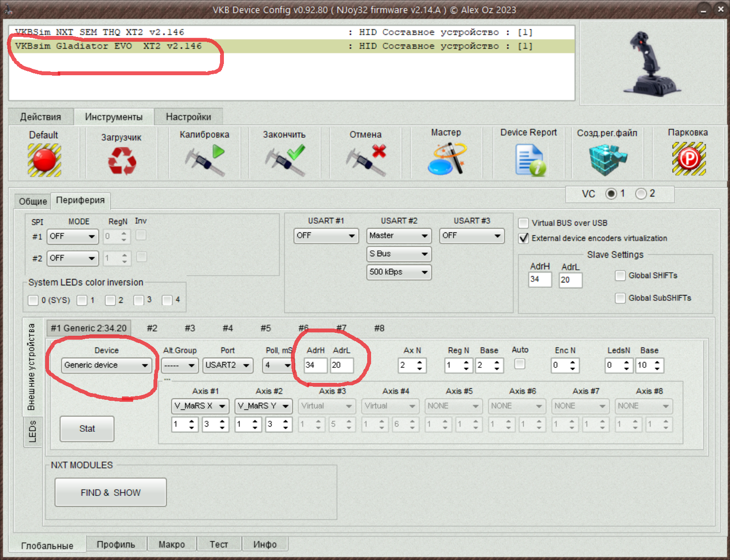
Task: Toggle External device encoders virtualization checkbox
Action: [x=524, y=238]
